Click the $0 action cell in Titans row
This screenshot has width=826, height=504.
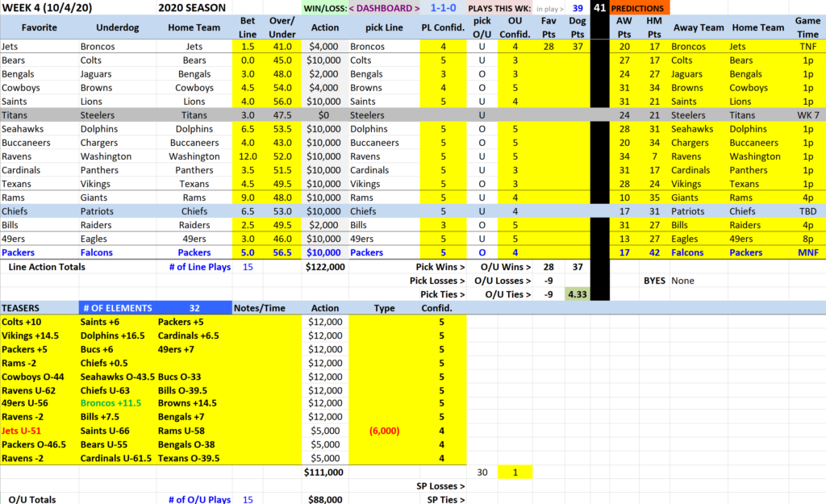click(x=323, y=115)
